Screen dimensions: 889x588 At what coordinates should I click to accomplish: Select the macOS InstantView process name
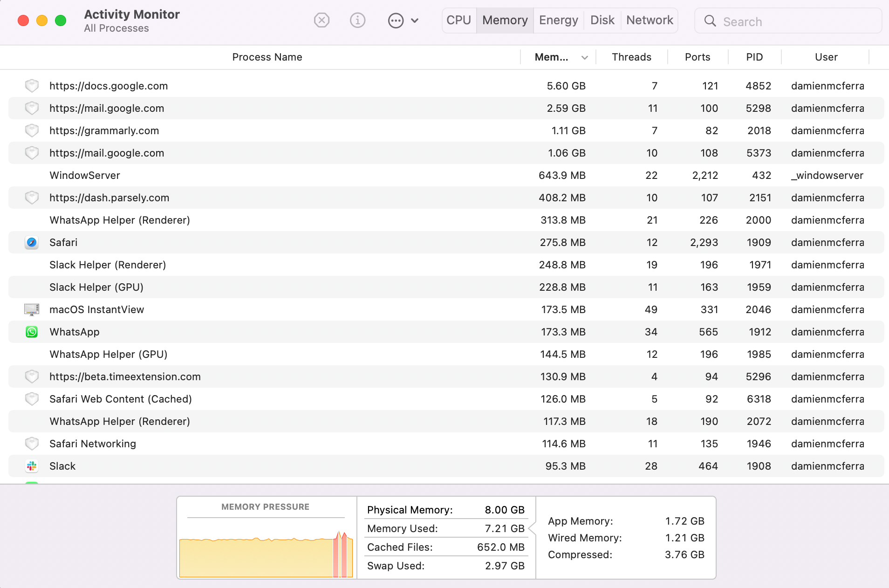[x=97, y=309]
